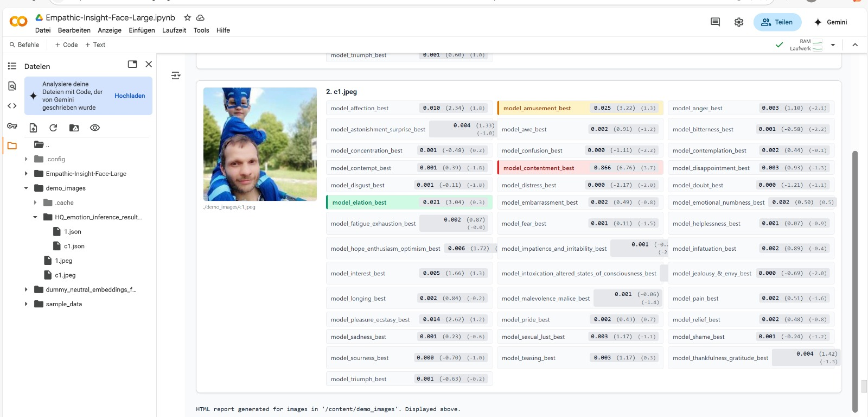
Task: Click the upload file icon in Dateien
Action: (33, 128)
